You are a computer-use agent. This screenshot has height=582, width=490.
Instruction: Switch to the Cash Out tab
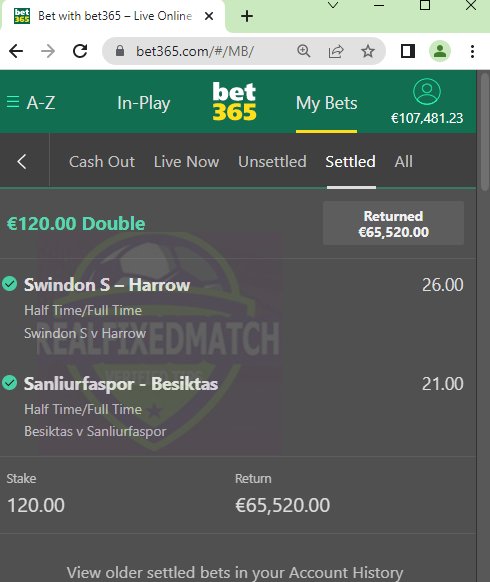102,161
